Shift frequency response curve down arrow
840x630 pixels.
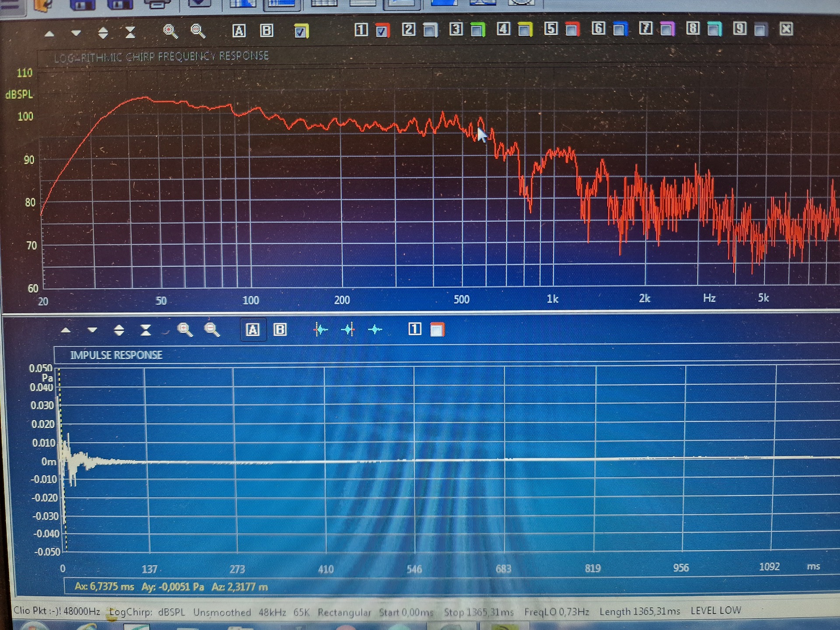pos(76,33)
